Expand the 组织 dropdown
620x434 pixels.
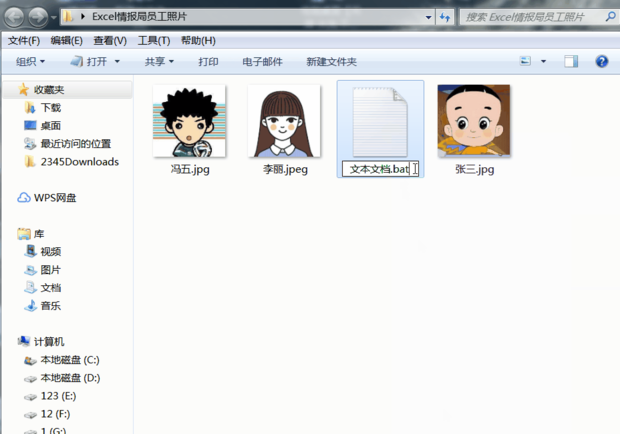(30, 62)
